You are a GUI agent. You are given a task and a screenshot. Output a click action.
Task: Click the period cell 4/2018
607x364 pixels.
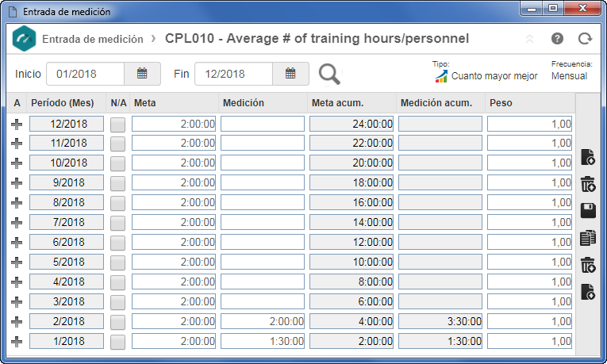tap(67, 282)
